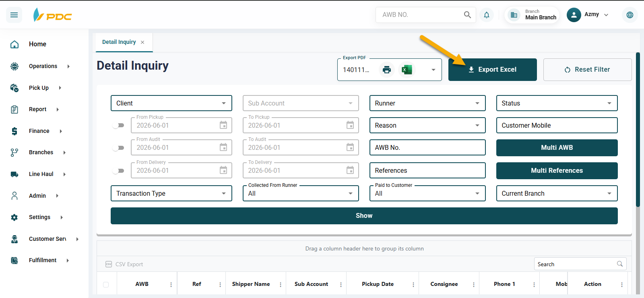
Task: Expand the Report menu
Action: pos(58,110)
